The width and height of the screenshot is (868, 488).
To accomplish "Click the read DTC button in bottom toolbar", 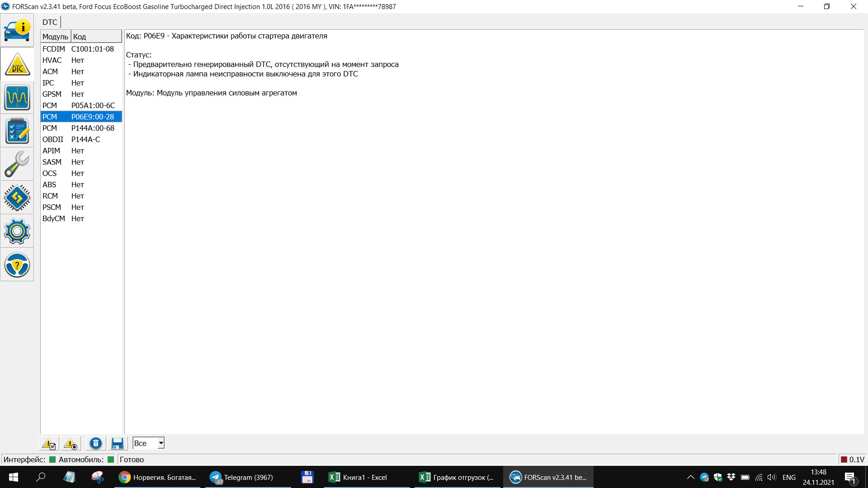I will pos(49,444).
